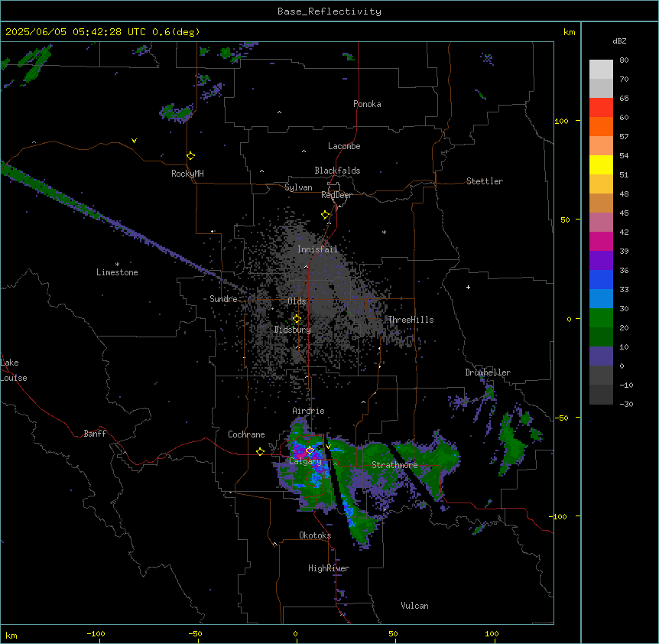Select the dark green 20-10 dBZ legend swatch
The width and height of the screenshot is (659, 644).
click(601, 337)
